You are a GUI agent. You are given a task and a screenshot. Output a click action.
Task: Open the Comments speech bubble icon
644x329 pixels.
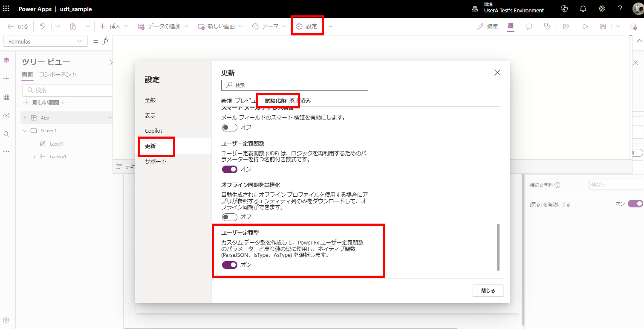(529, 26)
